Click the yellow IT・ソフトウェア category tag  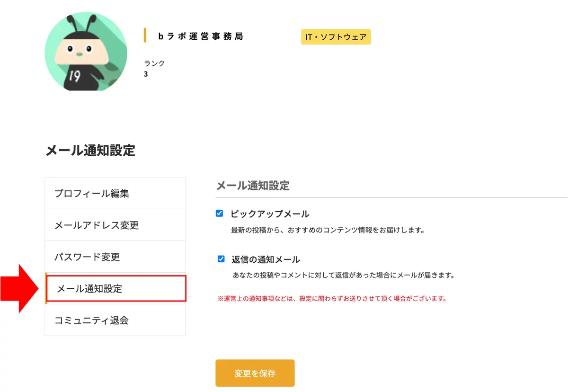(336, 36)
